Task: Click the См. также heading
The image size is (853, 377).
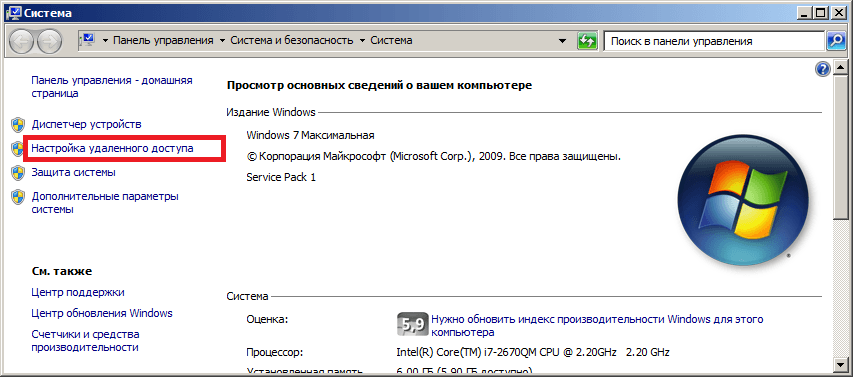Action: tap(61, 271)
